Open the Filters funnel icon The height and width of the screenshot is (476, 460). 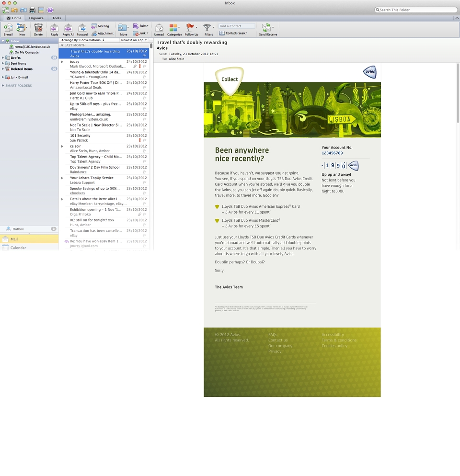click(x=207, y=28)
